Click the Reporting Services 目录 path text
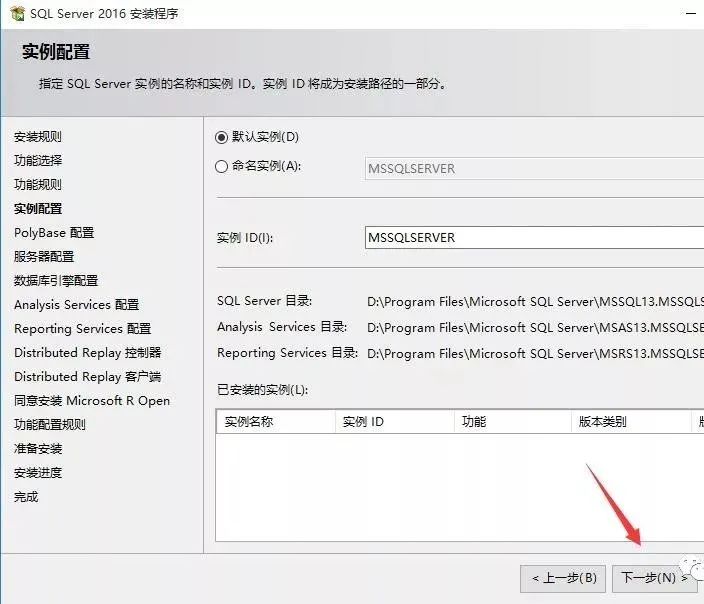 point(535,354)
